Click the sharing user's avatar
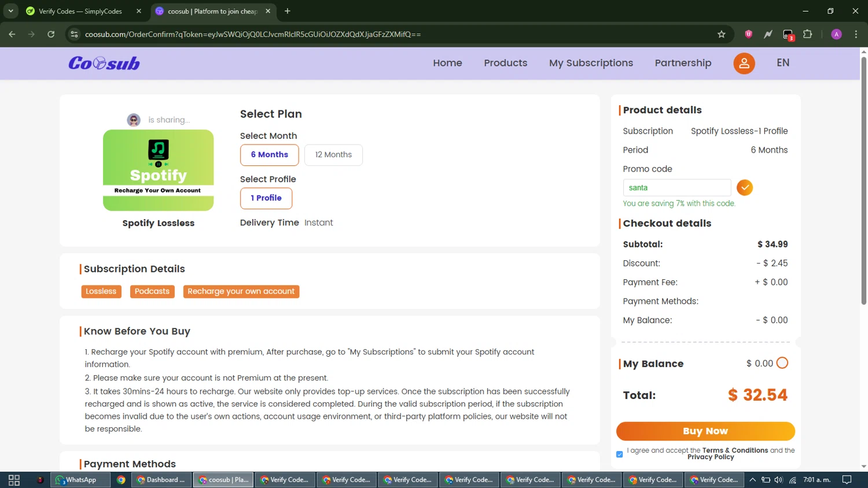This screenshot has height=488, width=868. [x=134, y=120]
